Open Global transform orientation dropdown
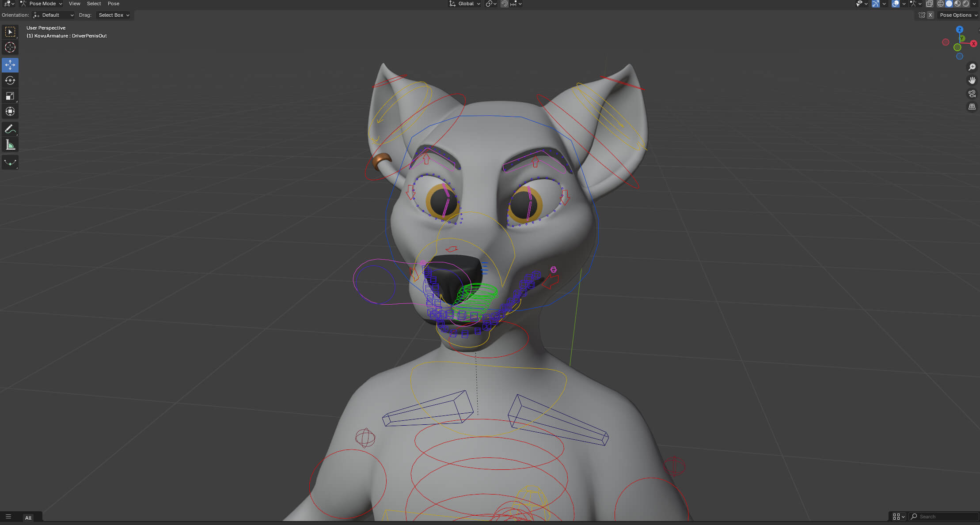Image resolution: width=980 pixels, height=525 pixels. [464, 4]
